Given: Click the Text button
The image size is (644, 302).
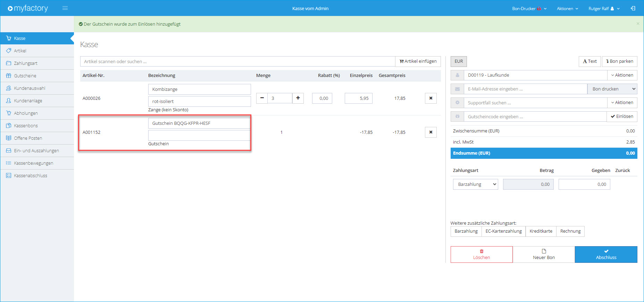Looking at the screenshot, I should [590, 61].
